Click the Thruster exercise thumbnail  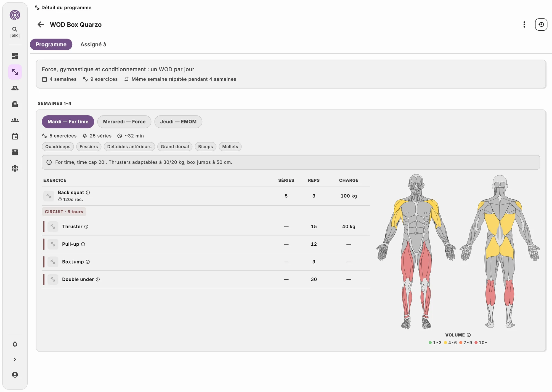53,227
